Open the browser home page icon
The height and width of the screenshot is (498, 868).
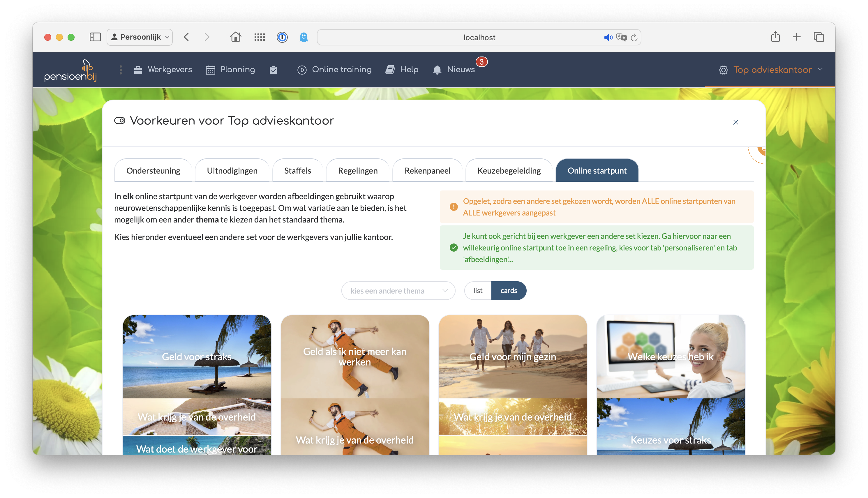click(x=236, y=37)
